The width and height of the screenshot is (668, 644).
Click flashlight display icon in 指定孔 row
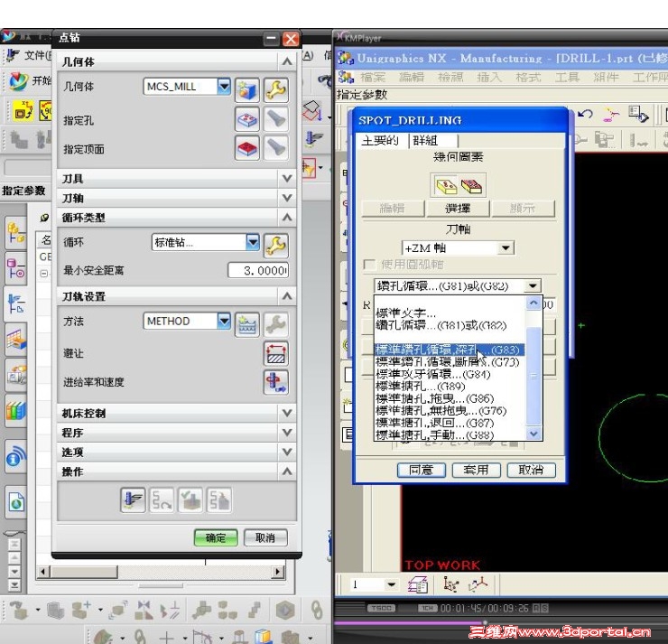click(276, 119)
